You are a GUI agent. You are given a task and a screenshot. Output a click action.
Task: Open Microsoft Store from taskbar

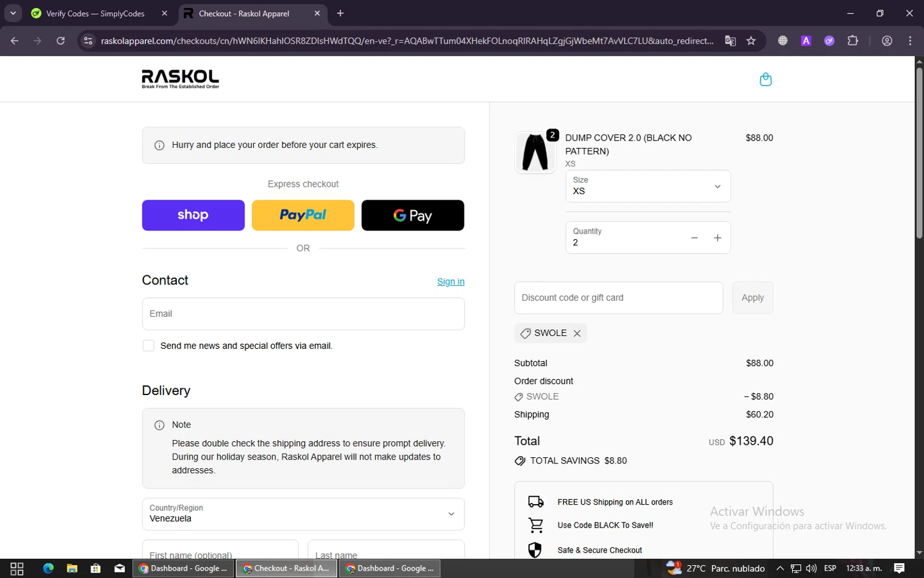pos(95,568)
